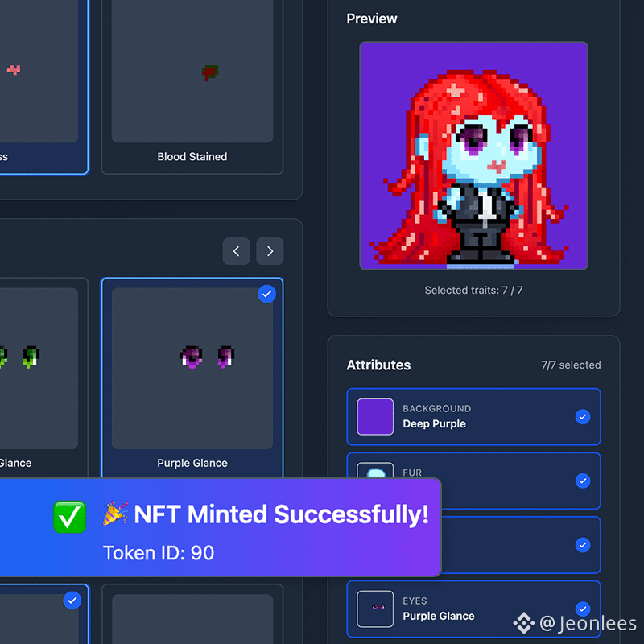Click the green checkmark icon in notification
This screenshot has height=644, width=644.
tap(70, 517)
